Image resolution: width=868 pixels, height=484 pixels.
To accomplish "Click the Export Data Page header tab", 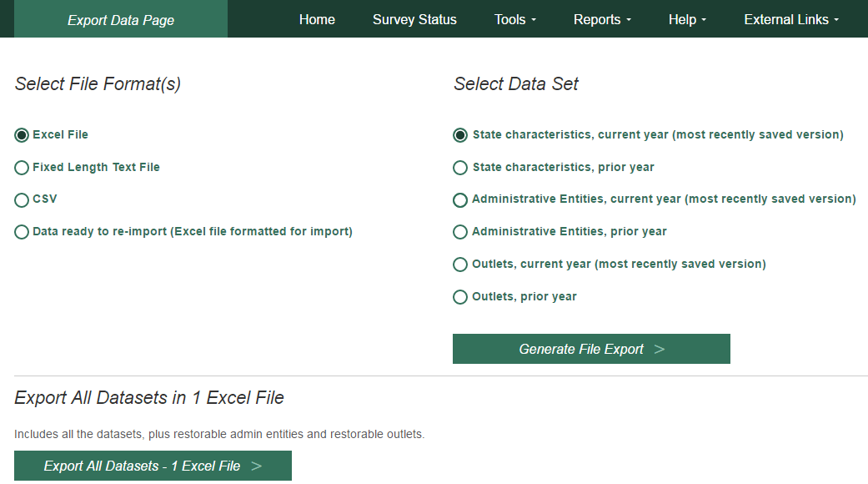I will 121,19.
